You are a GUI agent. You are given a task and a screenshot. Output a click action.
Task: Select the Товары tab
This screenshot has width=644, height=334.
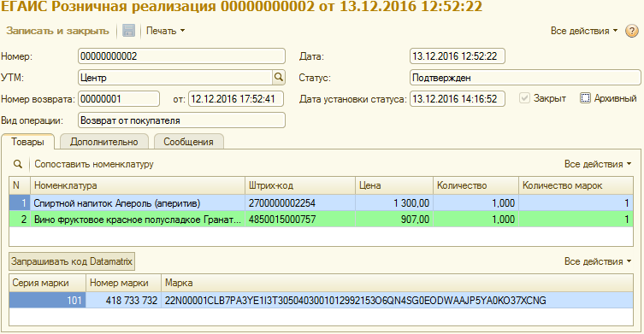(27, 142)
